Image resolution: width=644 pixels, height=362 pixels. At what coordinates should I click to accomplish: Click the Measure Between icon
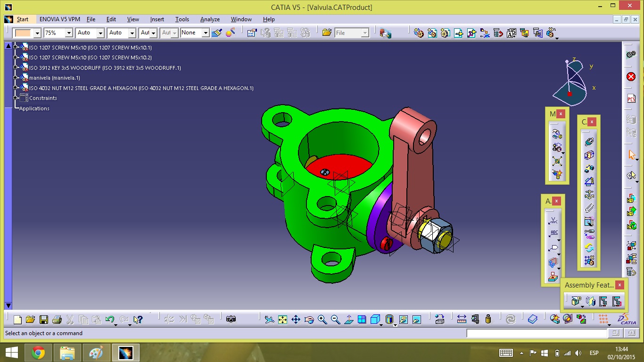[x=462, y=320]
